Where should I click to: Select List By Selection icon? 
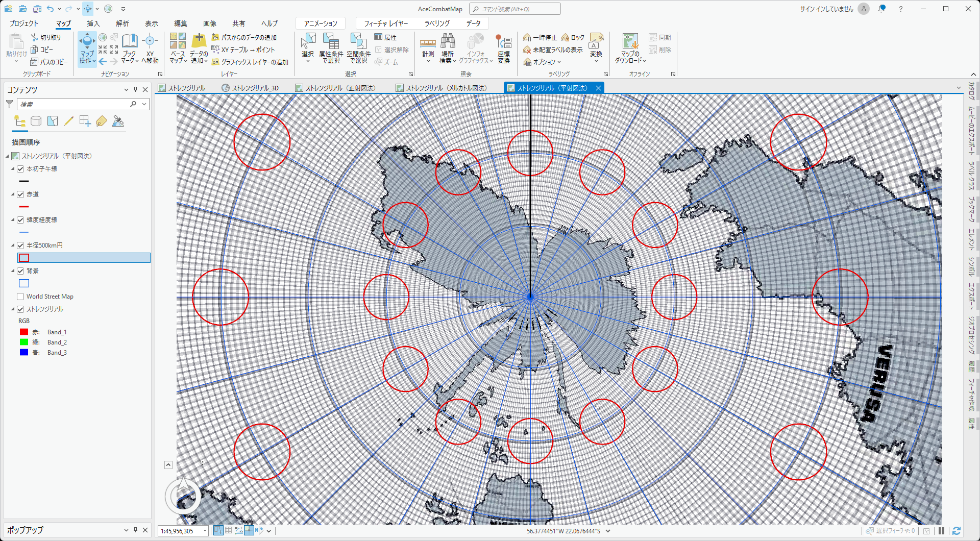[53, 121]
